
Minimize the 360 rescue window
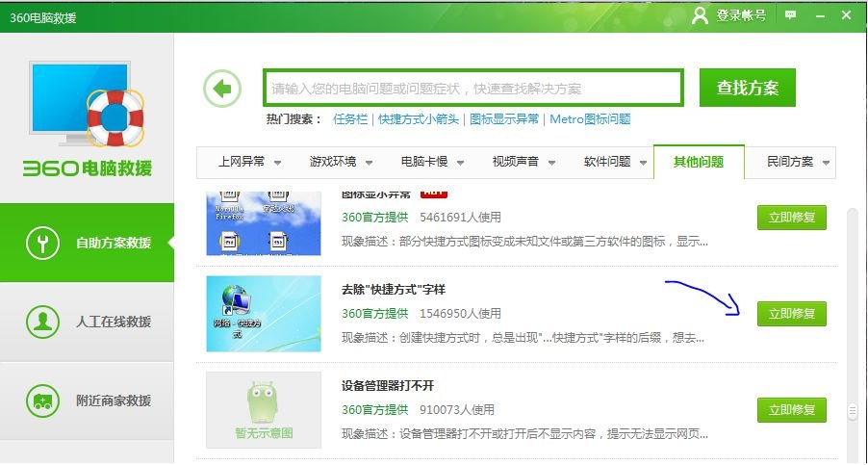[820, 16]
